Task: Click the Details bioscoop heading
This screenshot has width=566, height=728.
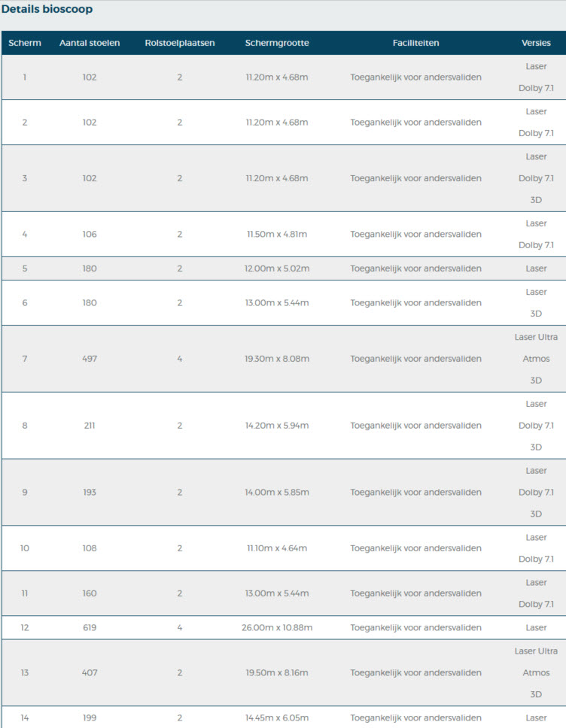Action: [47, 9]
